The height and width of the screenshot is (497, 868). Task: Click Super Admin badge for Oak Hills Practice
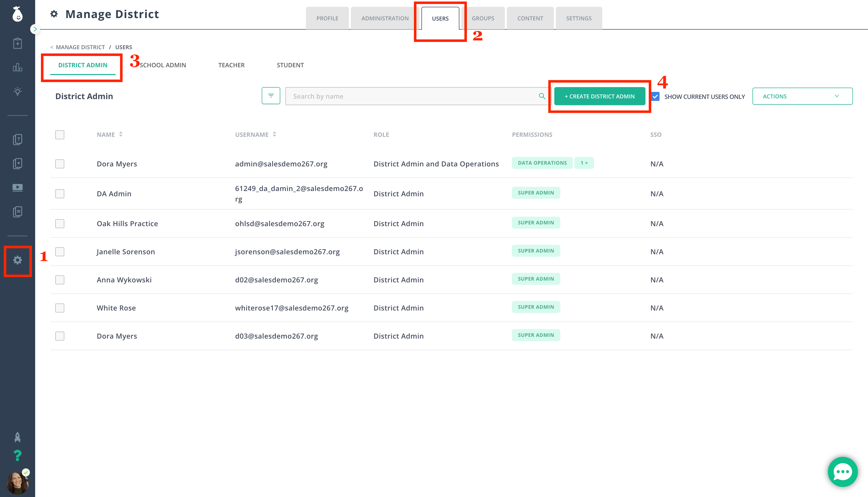[x=536, y=223]
